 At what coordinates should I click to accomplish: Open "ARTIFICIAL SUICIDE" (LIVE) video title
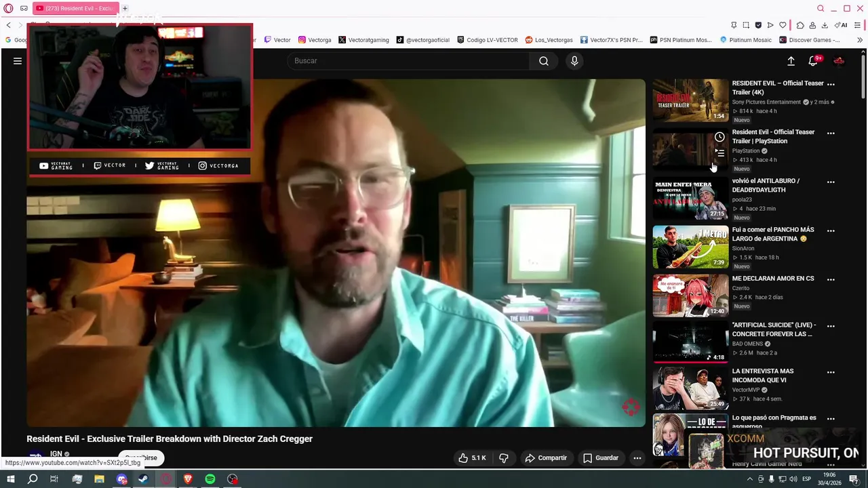(x=774, y=329)
